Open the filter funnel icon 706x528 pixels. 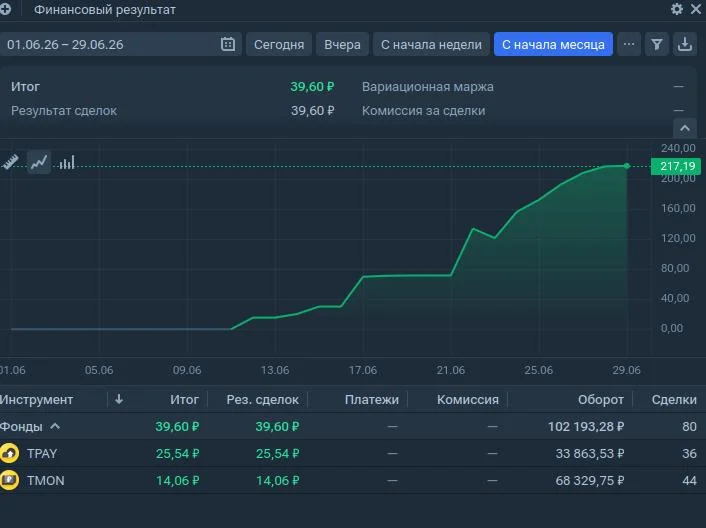[656, 44]
